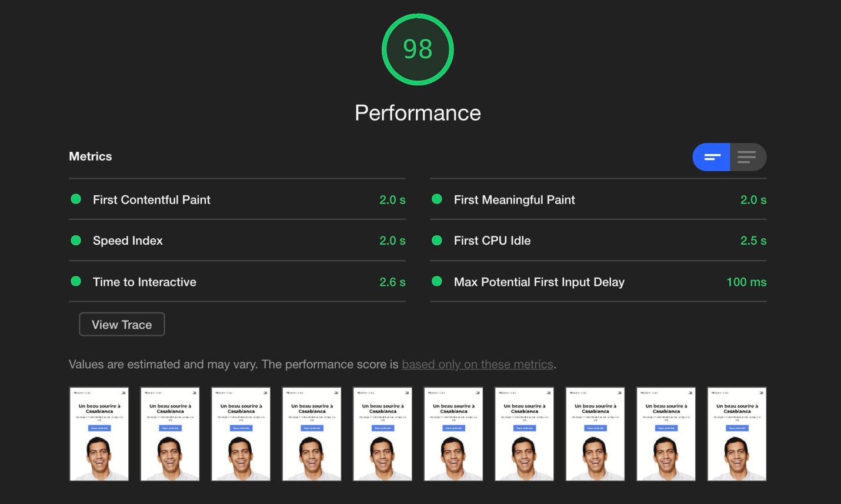The image size is (841, 504).
Task: Select the 100 ms input delay value
Action: [746, 282]
